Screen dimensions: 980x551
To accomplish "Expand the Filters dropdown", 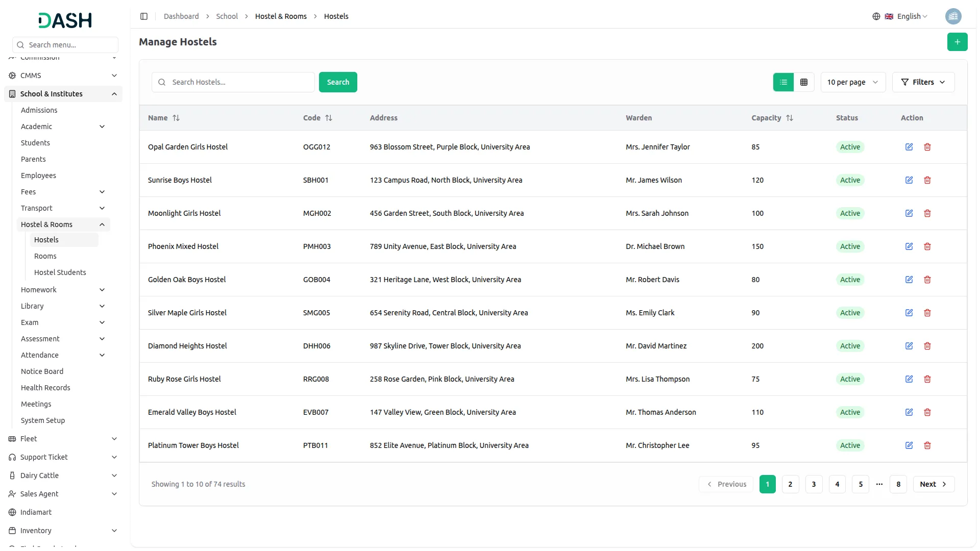I will point(923,82).
